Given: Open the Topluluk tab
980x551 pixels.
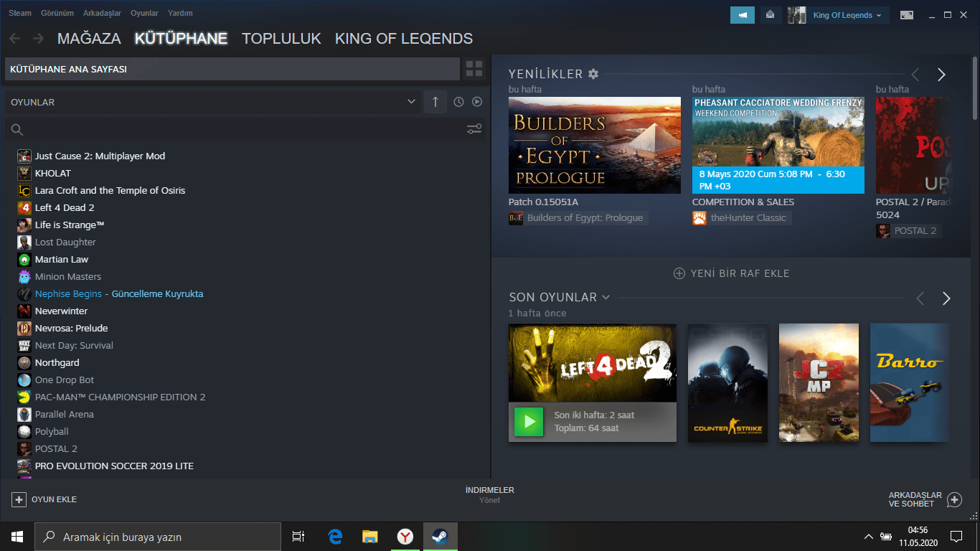Looking at the screenshot, I should (x=281, y=39).
